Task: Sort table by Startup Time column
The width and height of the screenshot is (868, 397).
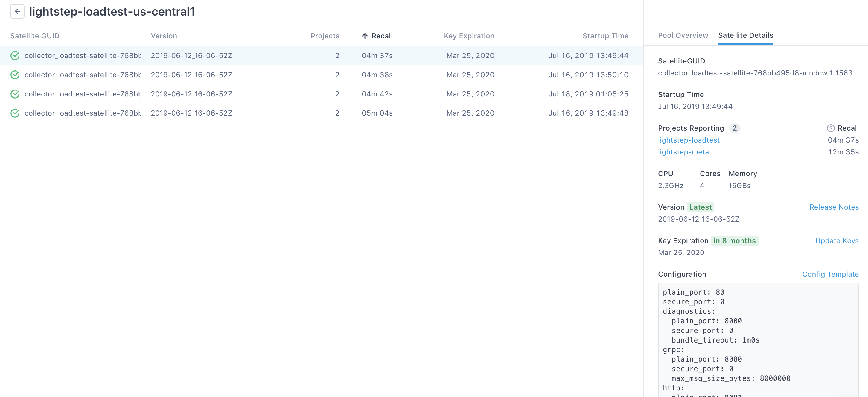Action: point(605,36)
